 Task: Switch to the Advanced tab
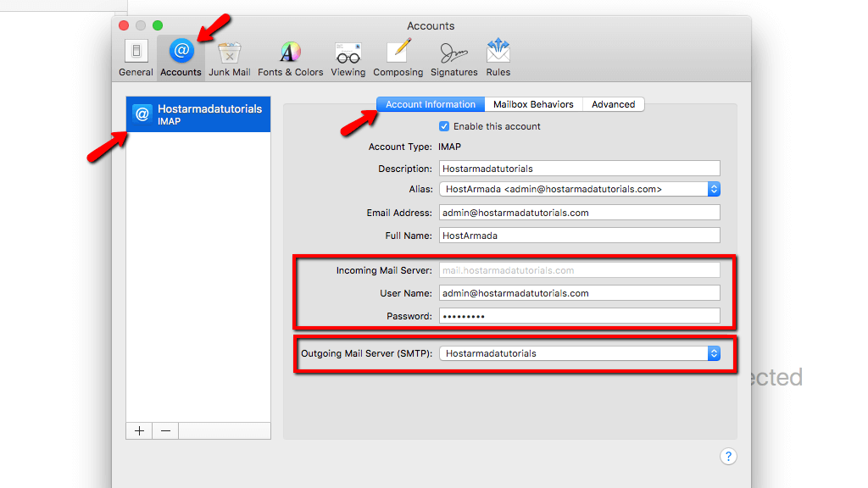point(614,104)
